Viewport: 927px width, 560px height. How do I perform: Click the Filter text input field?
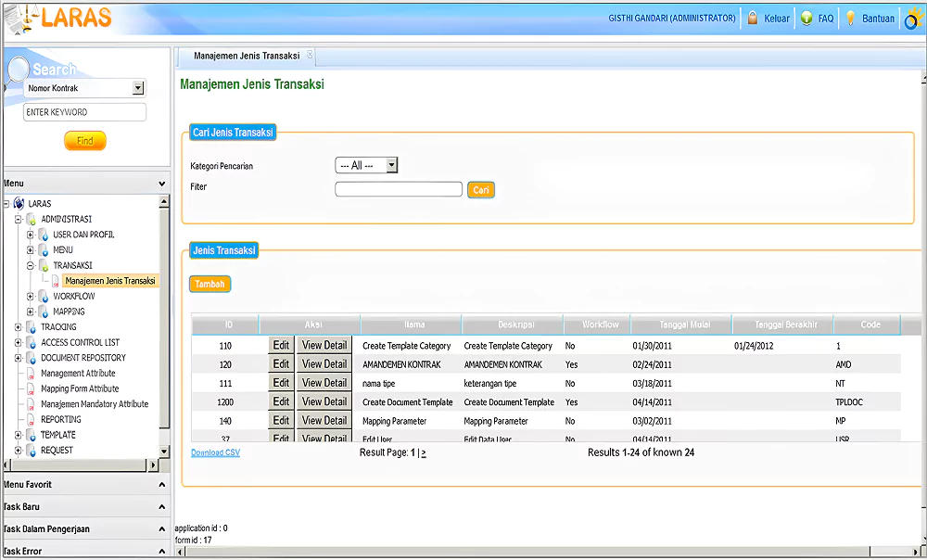[x=398, y=189]
